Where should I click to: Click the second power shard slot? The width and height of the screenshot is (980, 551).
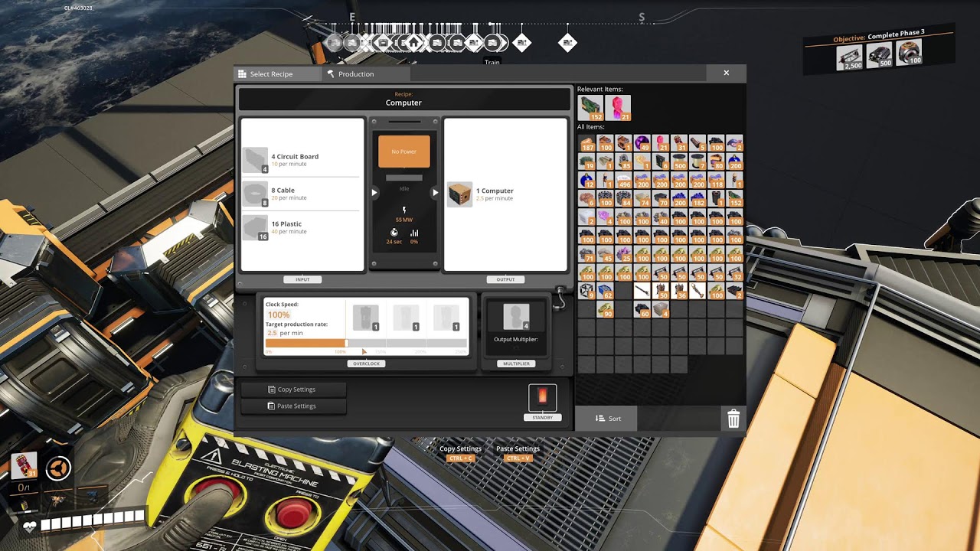(406, 318)
